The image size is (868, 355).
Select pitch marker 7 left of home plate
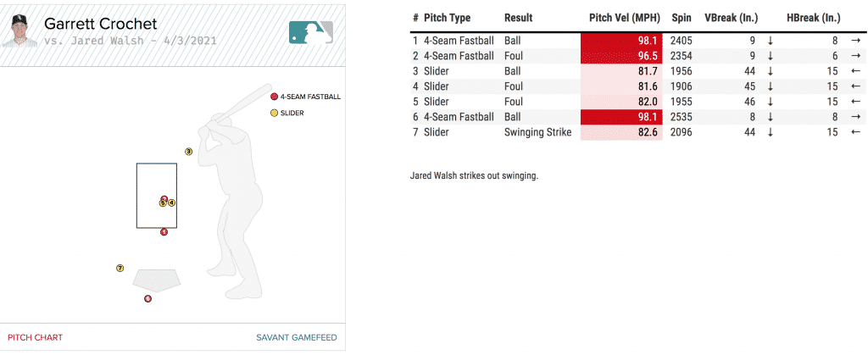pyautogui.click(x=120, y=269)
